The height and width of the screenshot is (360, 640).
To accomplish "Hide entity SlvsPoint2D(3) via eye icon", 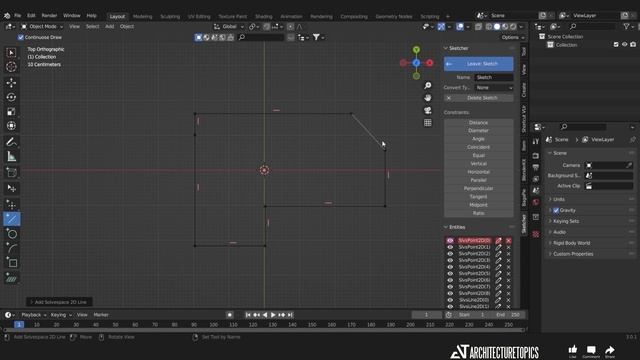I will (450, 260).
